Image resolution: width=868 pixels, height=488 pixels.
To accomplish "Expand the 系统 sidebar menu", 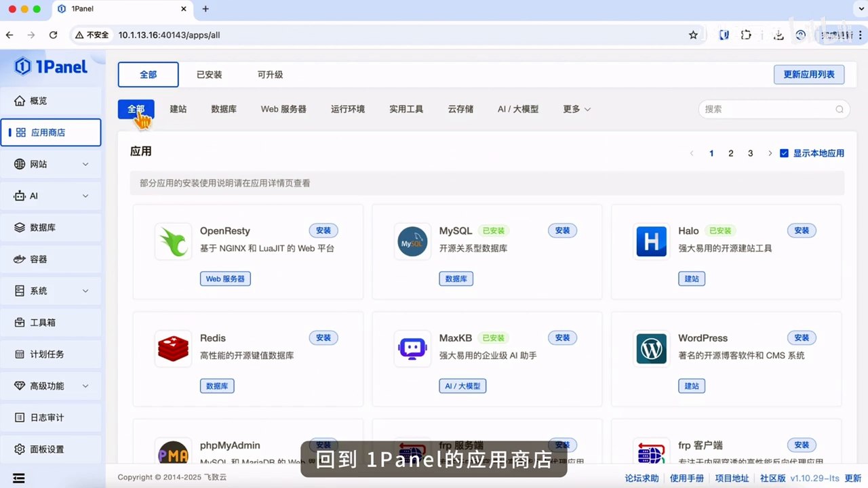I will [x=51, y=291].
